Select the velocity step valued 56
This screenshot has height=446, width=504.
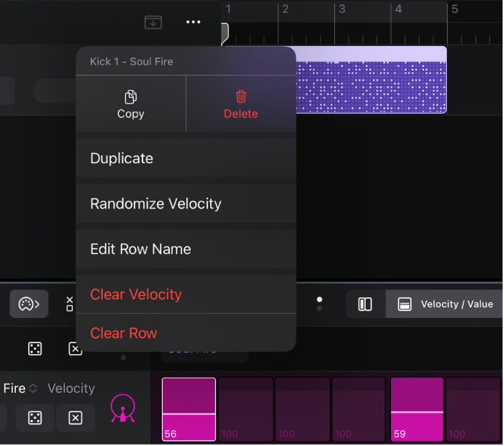point(189,410)
